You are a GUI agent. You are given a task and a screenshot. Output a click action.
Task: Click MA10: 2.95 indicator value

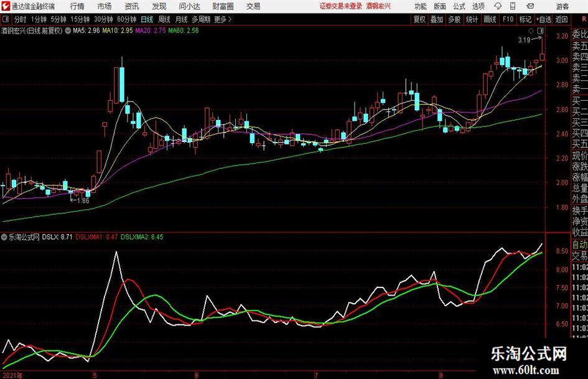[x=118, y=30]
